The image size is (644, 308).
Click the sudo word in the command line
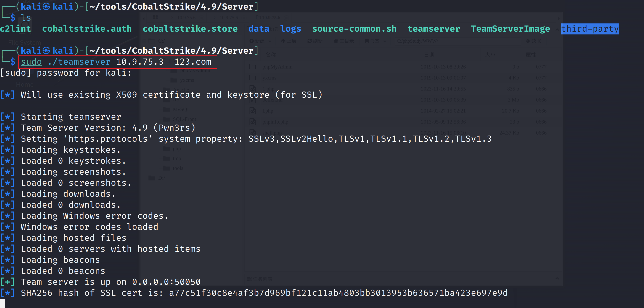31,62
